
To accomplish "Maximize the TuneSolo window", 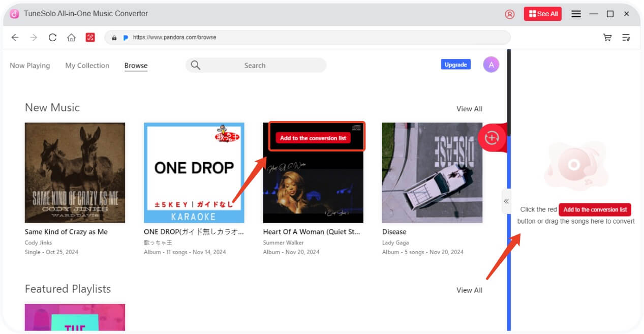I will coord(610,14).
